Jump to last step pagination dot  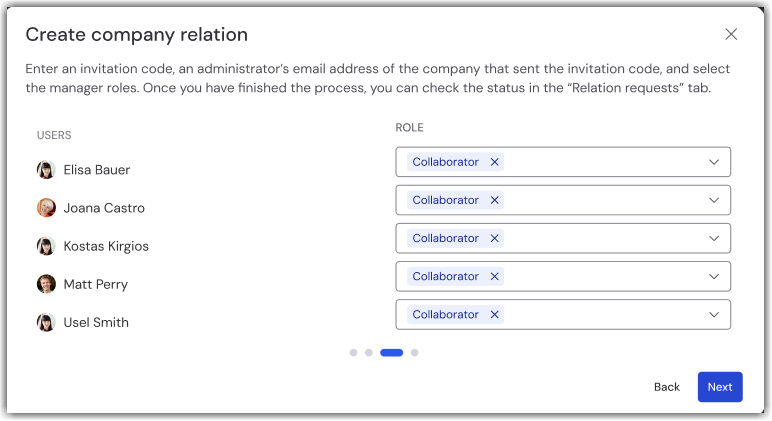[x=415, y=352]
